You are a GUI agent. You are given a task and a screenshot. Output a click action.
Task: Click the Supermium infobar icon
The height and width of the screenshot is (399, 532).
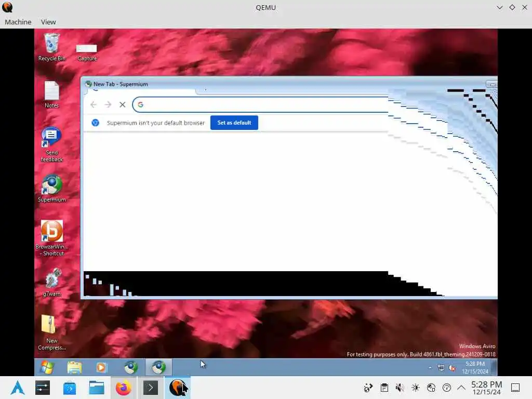96,123
